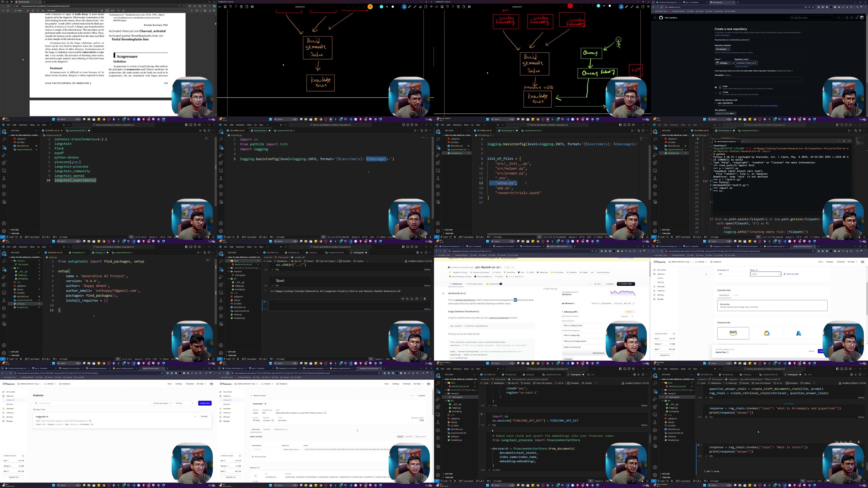The image size is (868, 488).
Task: Copy the us-east-1 region value on medicalbot detail page
Action: point(273,420)
